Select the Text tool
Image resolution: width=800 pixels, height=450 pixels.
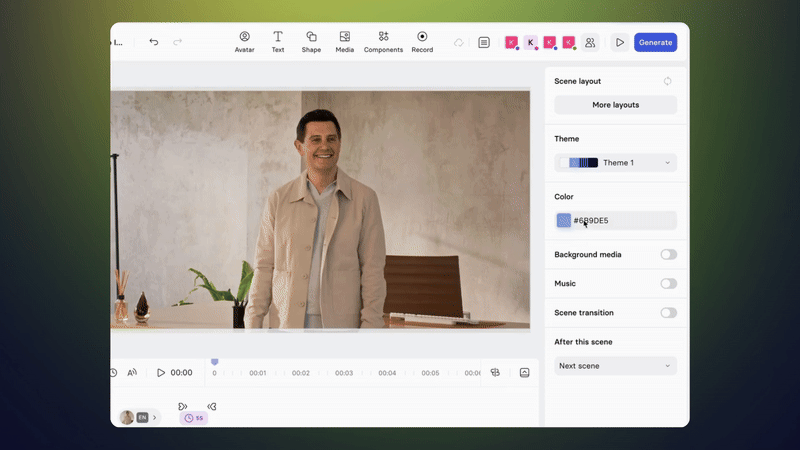[x=278, y=41]
